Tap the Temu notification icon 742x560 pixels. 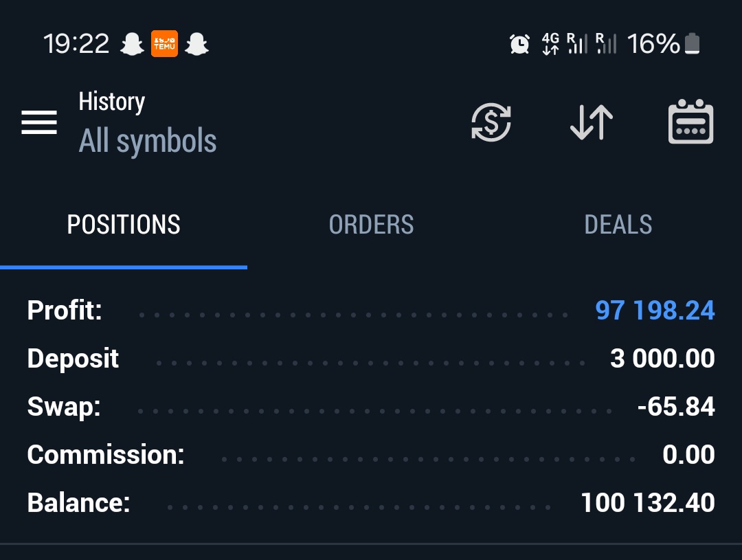(x=164, y=45)
